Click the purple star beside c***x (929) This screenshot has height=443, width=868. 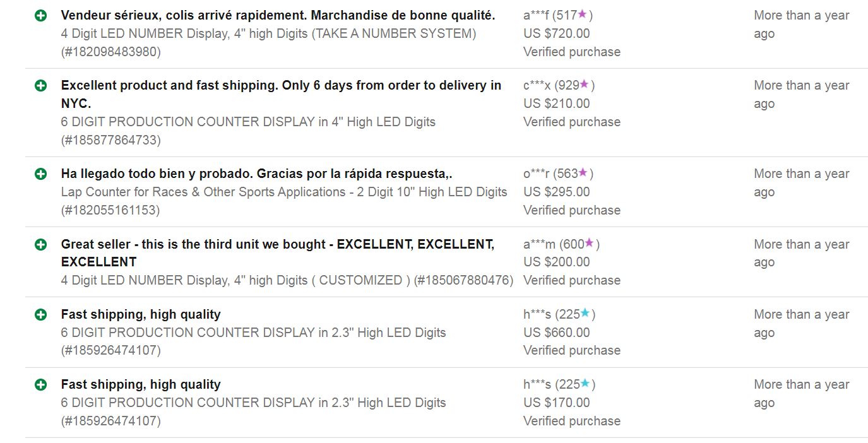(x=585, y=84)
